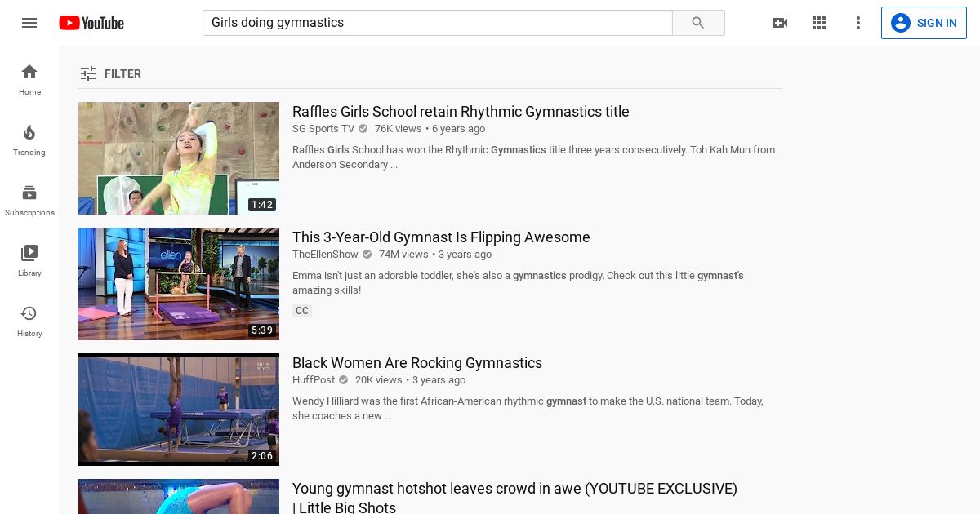Open the three-dot settings menu
Image resolution: width=980 pixels, height=514 pixels.
point(858,23)
